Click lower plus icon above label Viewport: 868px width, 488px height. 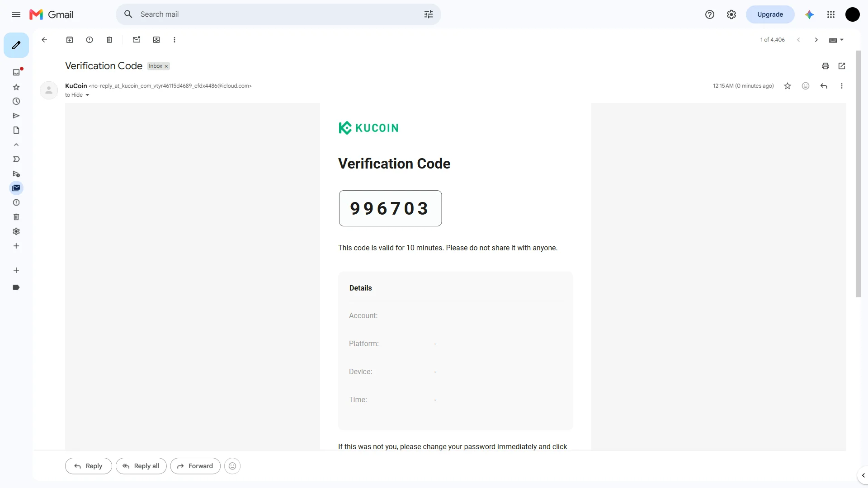point(16,270)
